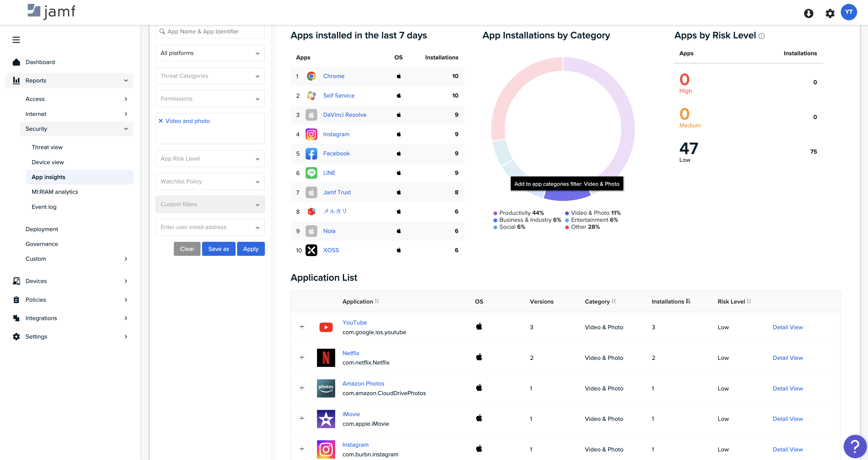Focus the App Name & App Identifier search field

point(210,31)
